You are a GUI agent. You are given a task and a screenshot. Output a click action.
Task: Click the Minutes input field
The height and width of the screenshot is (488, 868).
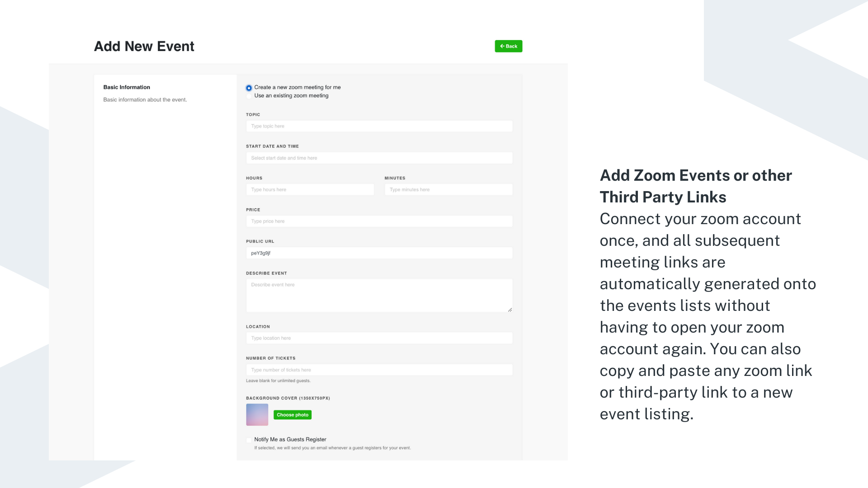(x=448, y=189)
